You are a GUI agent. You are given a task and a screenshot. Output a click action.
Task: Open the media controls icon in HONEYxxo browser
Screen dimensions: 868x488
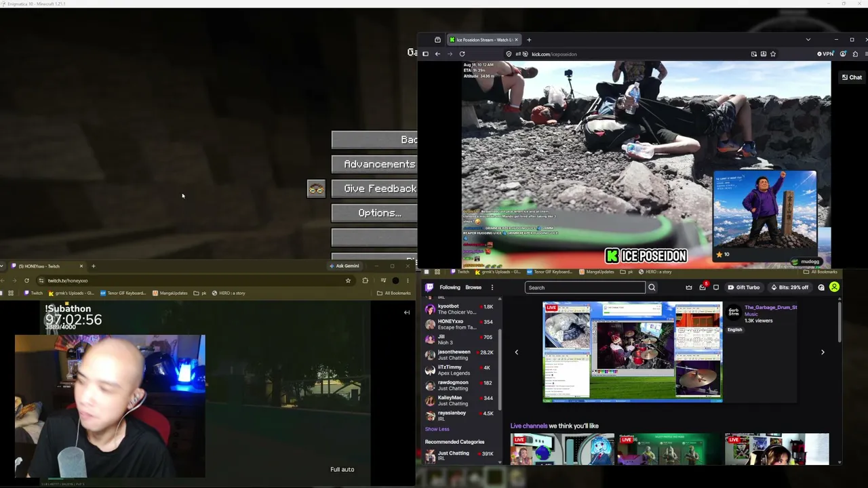pos(383,281)
